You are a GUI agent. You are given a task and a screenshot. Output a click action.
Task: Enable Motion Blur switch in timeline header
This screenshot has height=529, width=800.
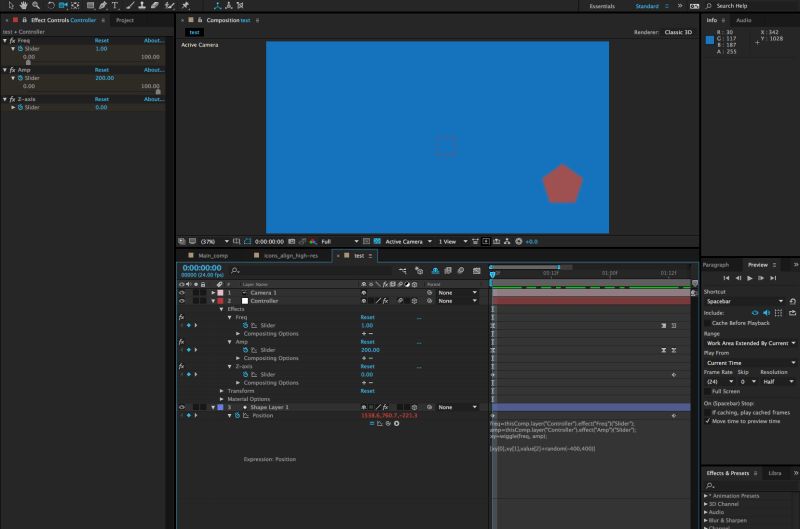tap(461, 270)
